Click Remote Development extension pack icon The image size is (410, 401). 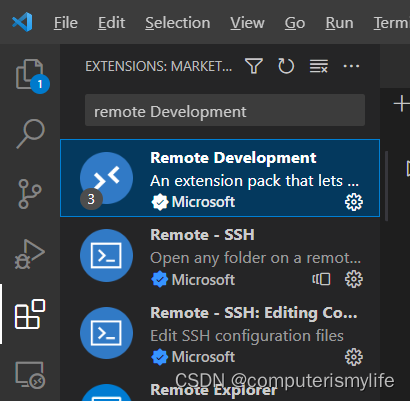pyautogui.click(x=106, y=178)
